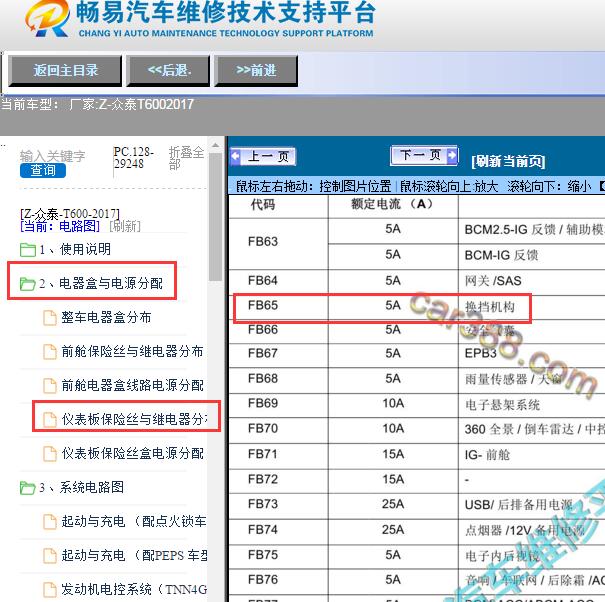Viewport: 605px width, 602px height.
Task: Click the 查询 search button
Action: [x=43, y=170]
